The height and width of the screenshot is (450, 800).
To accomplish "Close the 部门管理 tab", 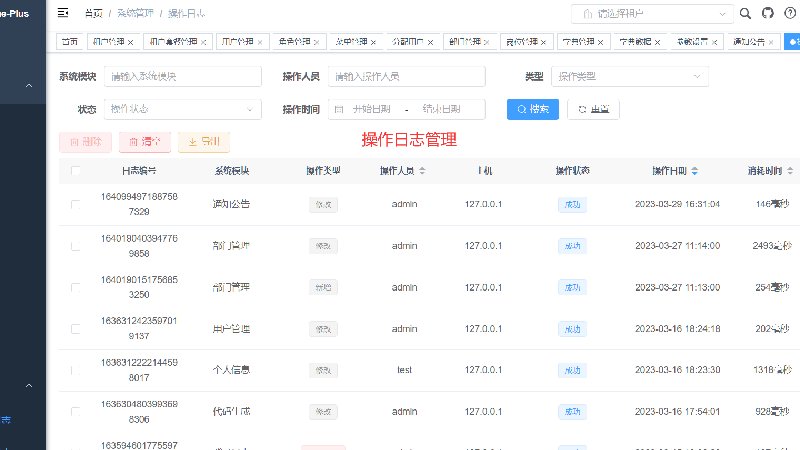I will tap(487, 42).
